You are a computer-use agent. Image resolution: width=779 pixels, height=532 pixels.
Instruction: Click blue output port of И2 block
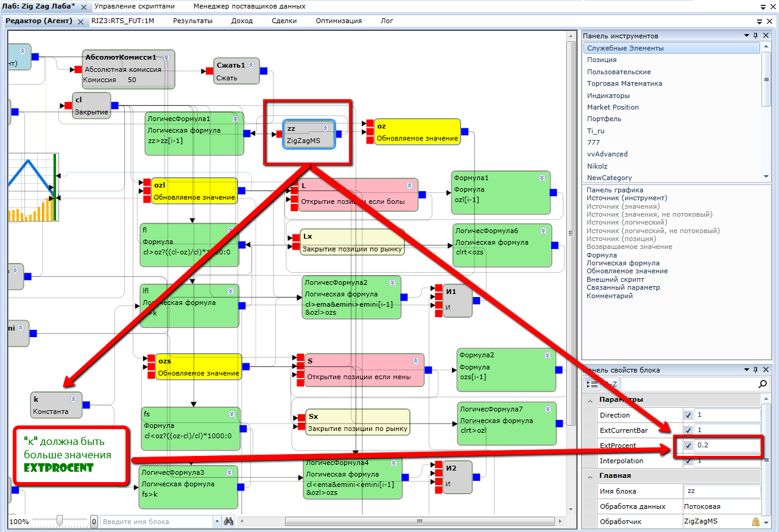tap(476, 477)
